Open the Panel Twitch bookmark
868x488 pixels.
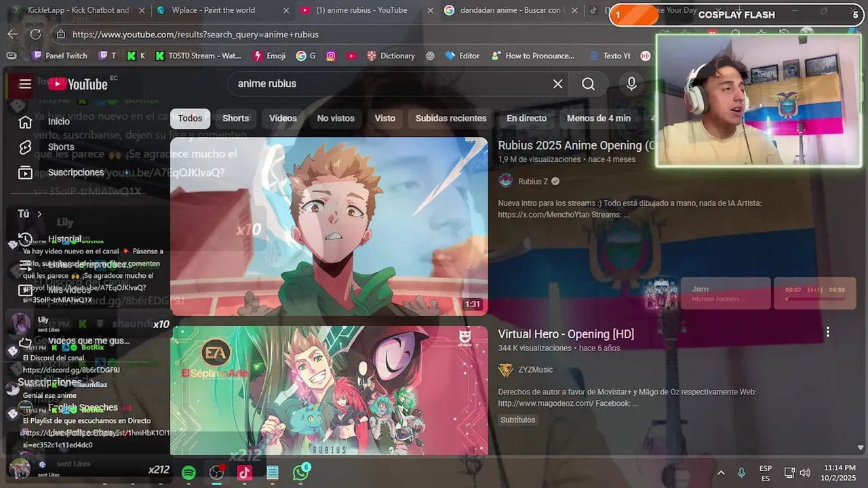click(60, 56)
